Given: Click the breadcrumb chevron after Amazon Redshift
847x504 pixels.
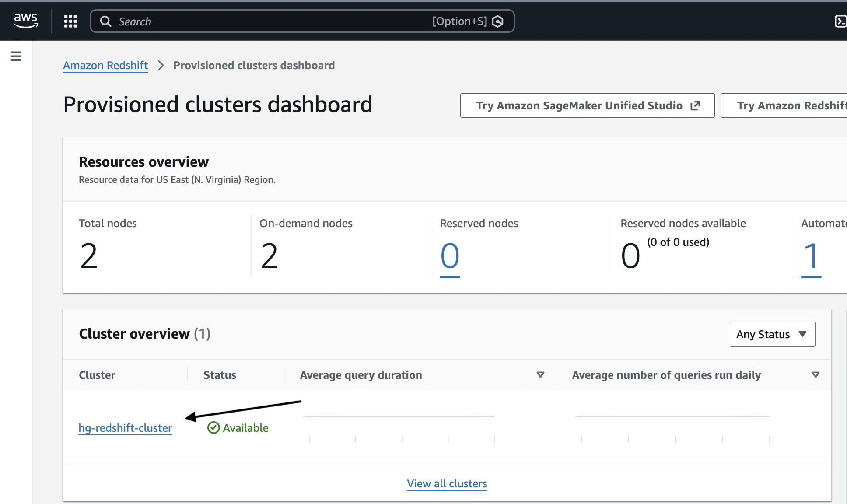Looking at the screenshot, I should point(161,65).
